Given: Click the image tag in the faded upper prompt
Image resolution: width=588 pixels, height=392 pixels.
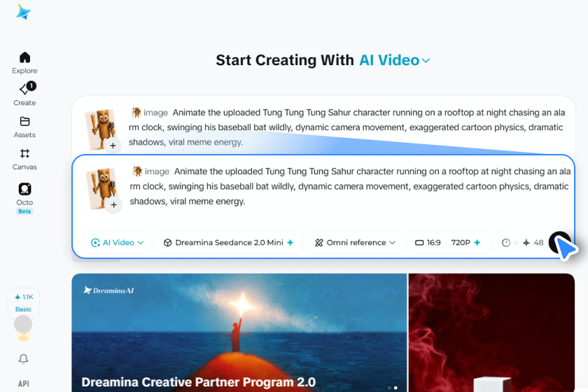Looking at the screenshot, I should 150,113.
